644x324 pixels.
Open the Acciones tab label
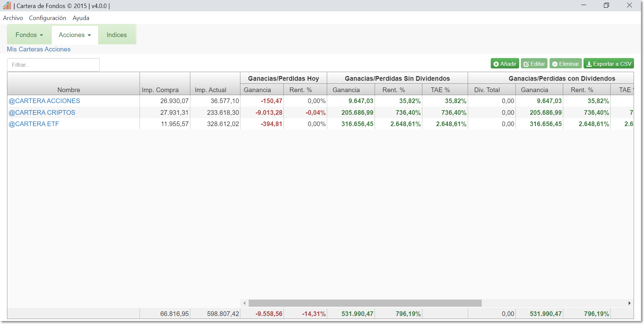(x=72, y=35)
